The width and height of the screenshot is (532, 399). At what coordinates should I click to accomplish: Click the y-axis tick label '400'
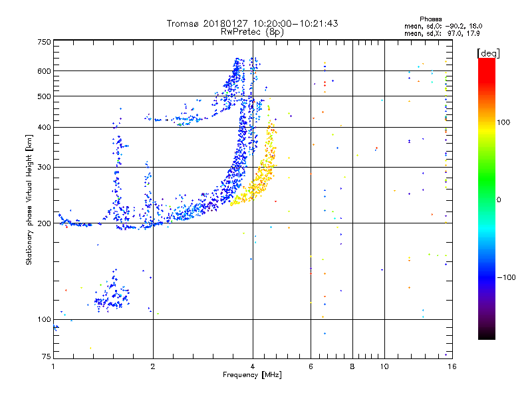click(44, 127)
